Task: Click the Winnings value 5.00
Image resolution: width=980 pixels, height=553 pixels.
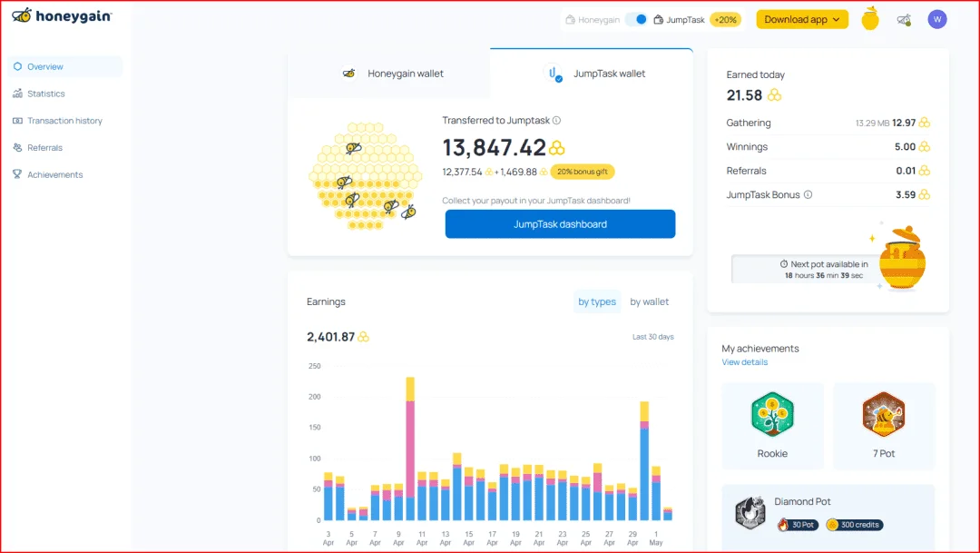Action: (905, 146)
